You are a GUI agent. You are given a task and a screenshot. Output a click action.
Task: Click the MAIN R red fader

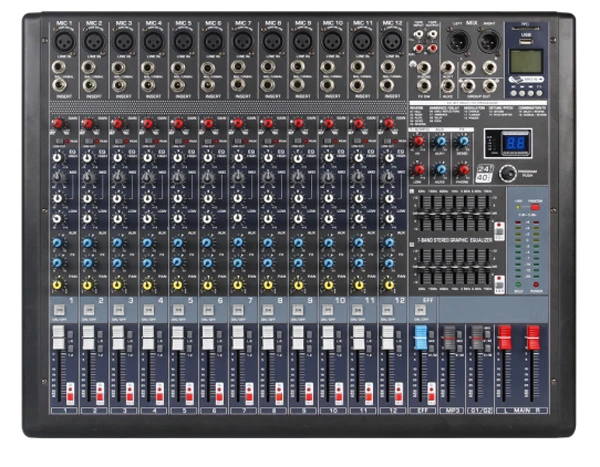point(532,337)
